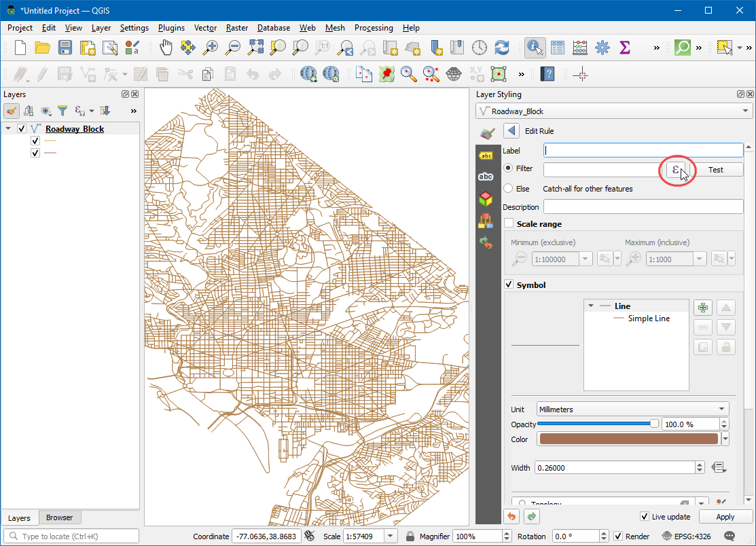756x546 pixels.
Task: Select the Pan Map hand tool
Action: (166, 48)
